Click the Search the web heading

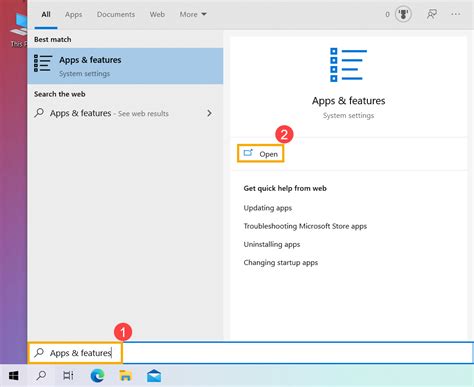point(60,94)
